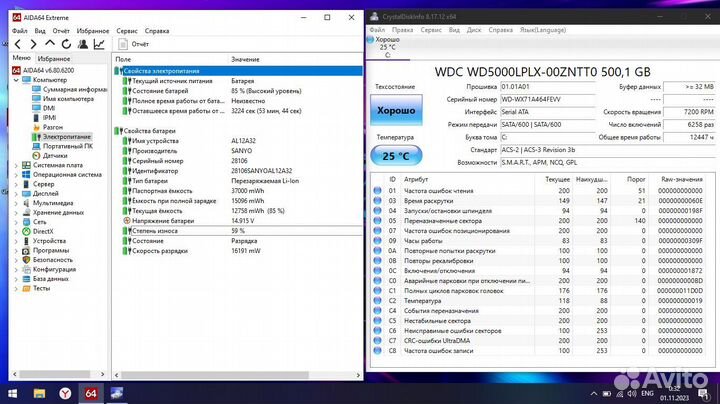Click the Программы tree icon
This screenshot has height=404, width=720.
(x=26, y=250)
